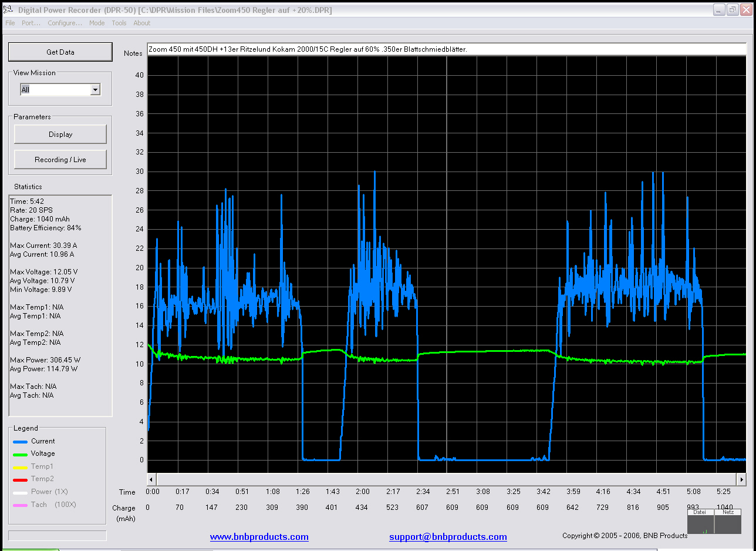This screenshot has height=551, width=756.
Task: Click the 2:00 time axis label
Action: tap(362, 492)
